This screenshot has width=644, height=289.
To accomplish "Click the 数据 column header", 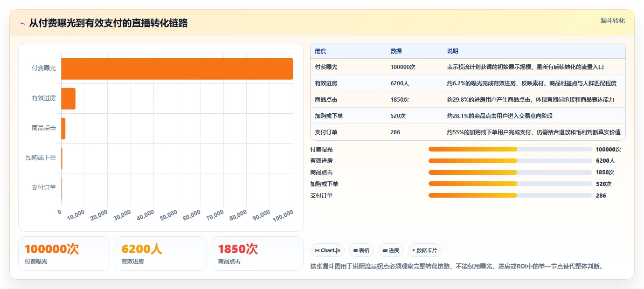I will (396, 51).
